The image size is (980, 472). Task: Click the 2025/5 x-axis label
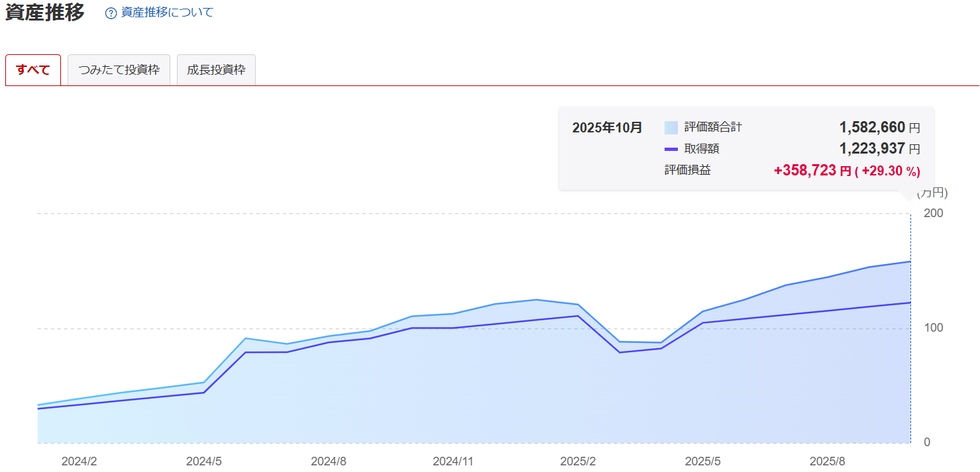coord(702,461)
